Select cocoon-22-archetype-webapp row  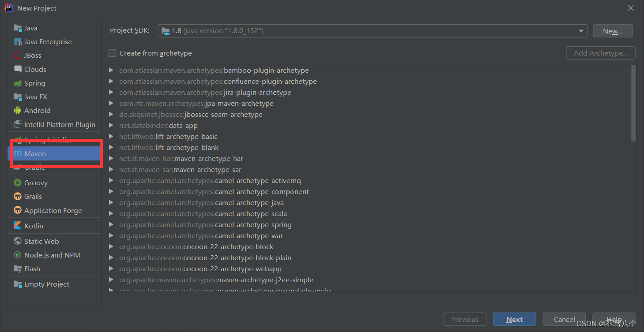369,269
